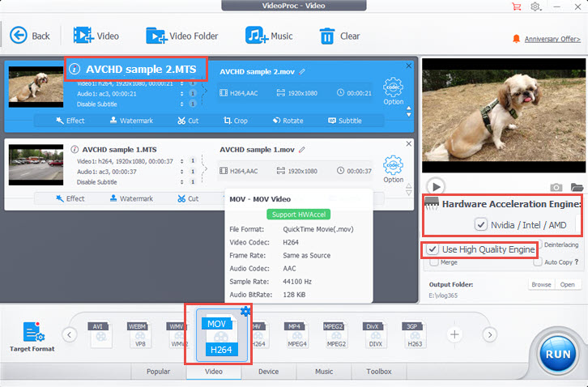Open the Anniversary Offer link

coord(552,39)
